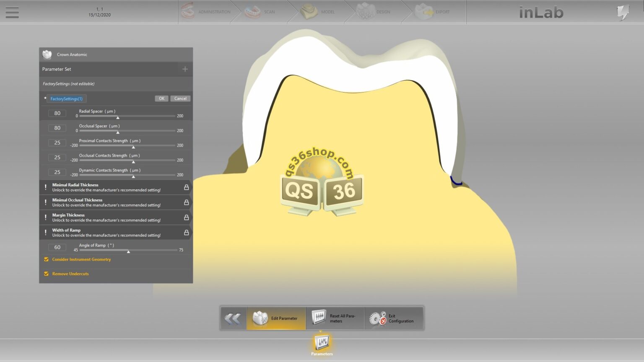This screenshot has width=644, height=362.
Task: Click Reset All Parameters button
Action: [x=335, y=318]
